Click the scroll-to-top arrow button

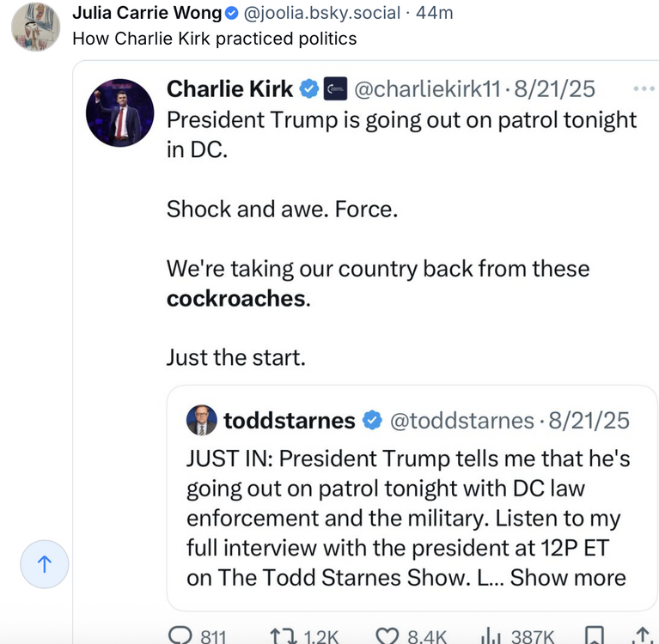click(x=45, y=564)
